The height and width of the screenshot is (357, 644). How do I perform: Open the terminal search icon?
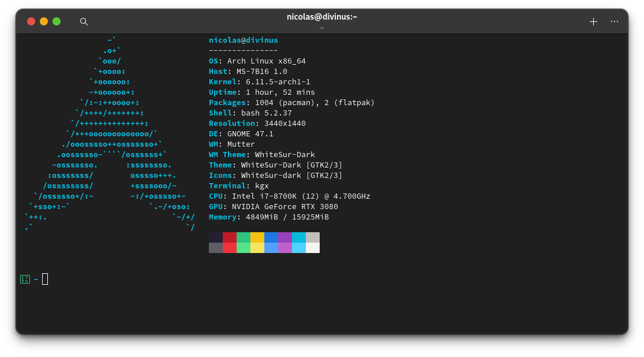pyautogui.click(x=84, y=21)
